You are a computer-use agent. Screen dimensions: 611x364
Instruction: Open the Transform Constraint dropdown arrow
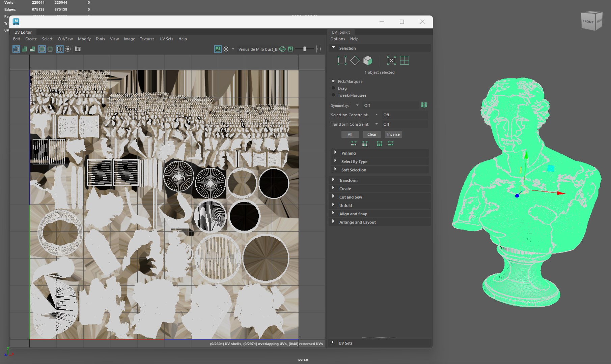coord(377,124)
